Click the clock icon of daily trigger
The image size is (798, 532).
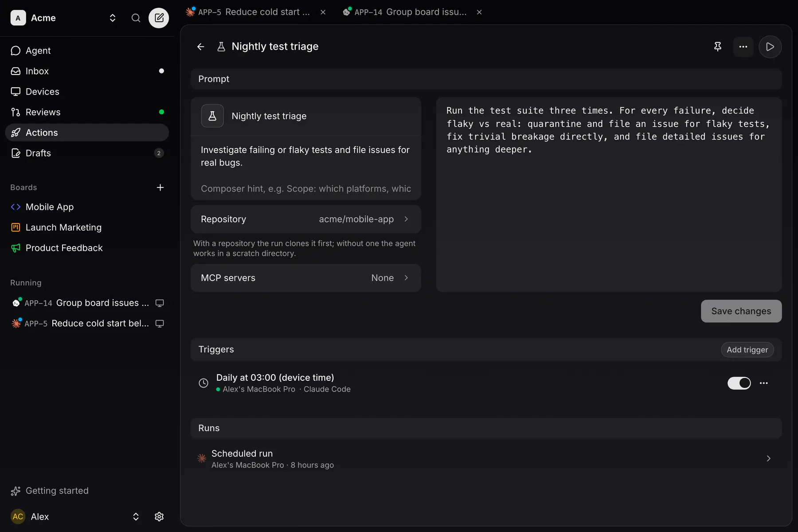point(203,383)
